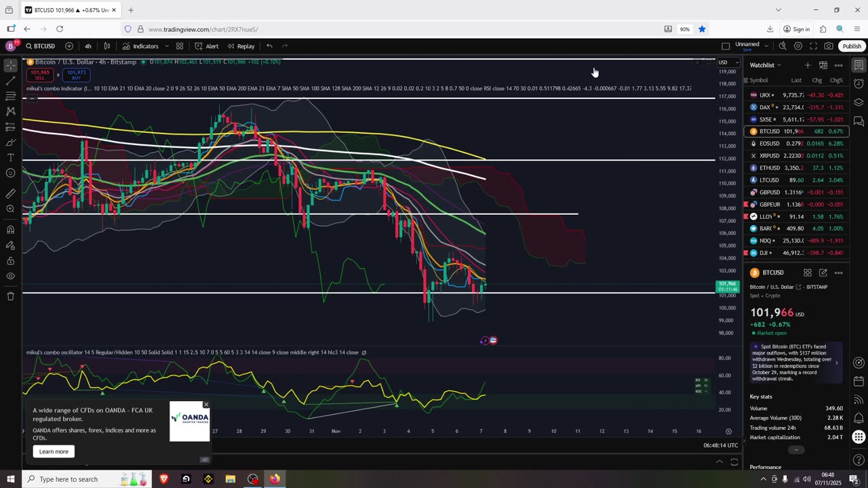Undo the last chart action
868x488 pixels.
(269, 46)
